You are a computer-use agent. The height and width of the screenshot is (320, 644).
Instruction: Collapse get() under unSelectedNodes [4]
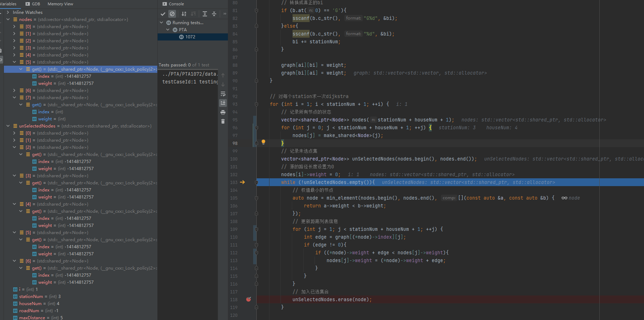tap(21, 211)
